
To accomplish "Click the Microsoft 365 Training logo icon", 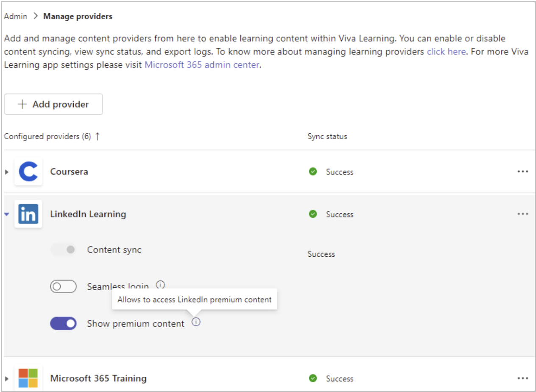I will pyautogui.click(x=28, y=378).
